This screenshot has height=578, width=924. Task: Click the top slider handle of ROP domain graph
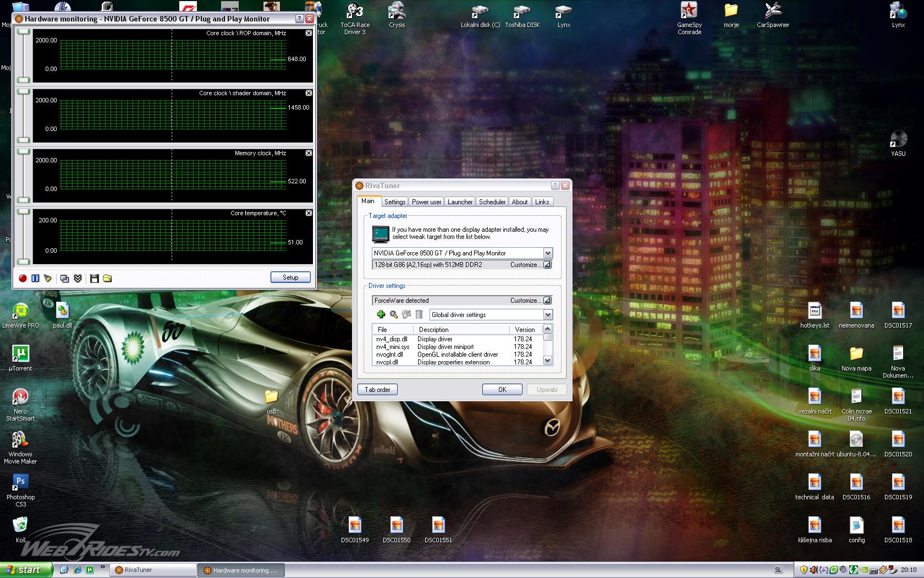click(23, 31)
